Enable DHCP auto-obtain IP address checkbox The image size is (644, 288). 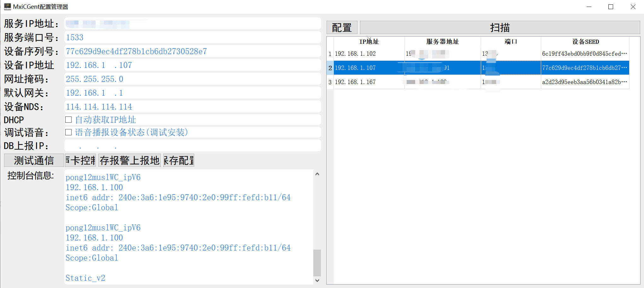68,120
